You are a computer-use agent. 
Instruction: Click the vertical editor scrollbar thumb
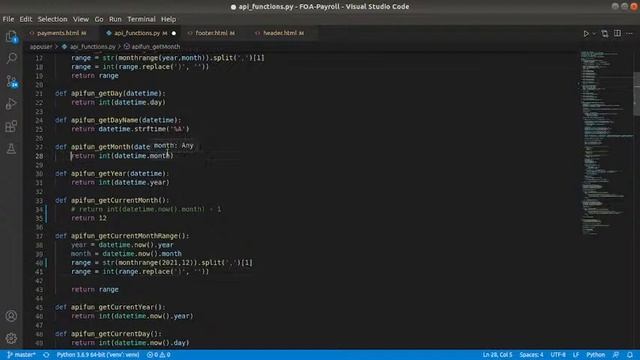[636, 94]
